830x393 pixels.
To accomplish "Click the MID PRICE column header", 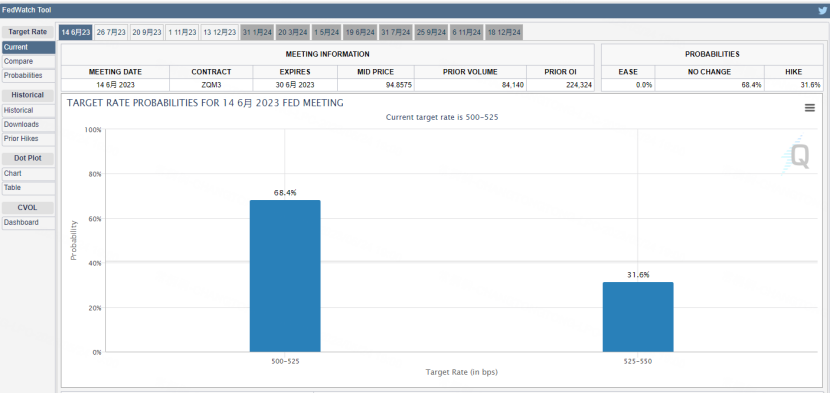I will (376, 72).
